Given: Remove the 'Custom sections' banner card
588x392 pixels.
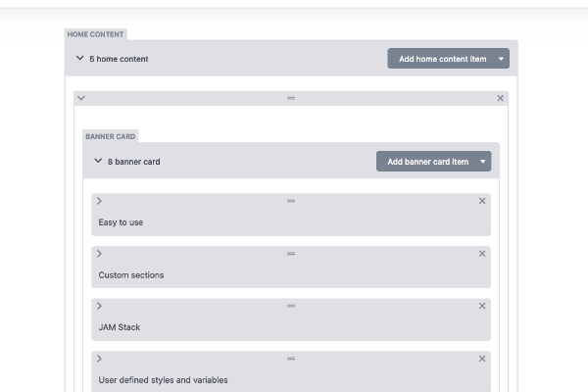Looking at the screenshot, I should [482, 254].
